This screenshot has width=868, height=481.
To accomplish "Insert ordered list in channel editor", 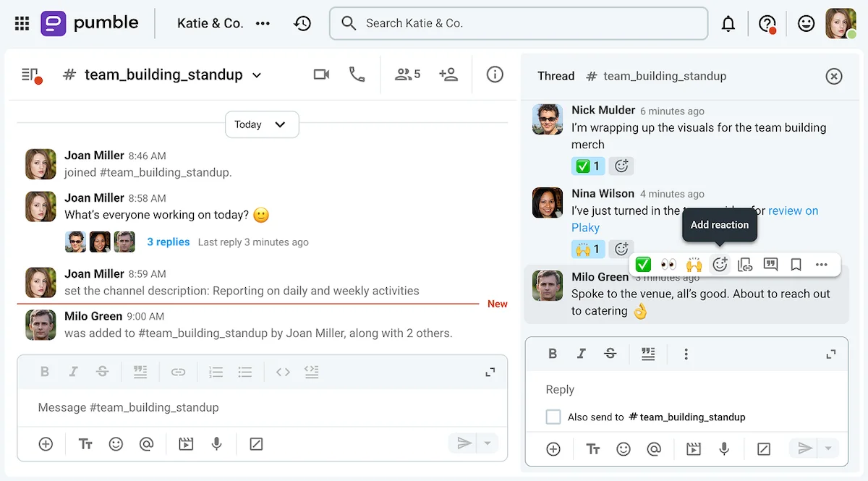I will 216,372.
